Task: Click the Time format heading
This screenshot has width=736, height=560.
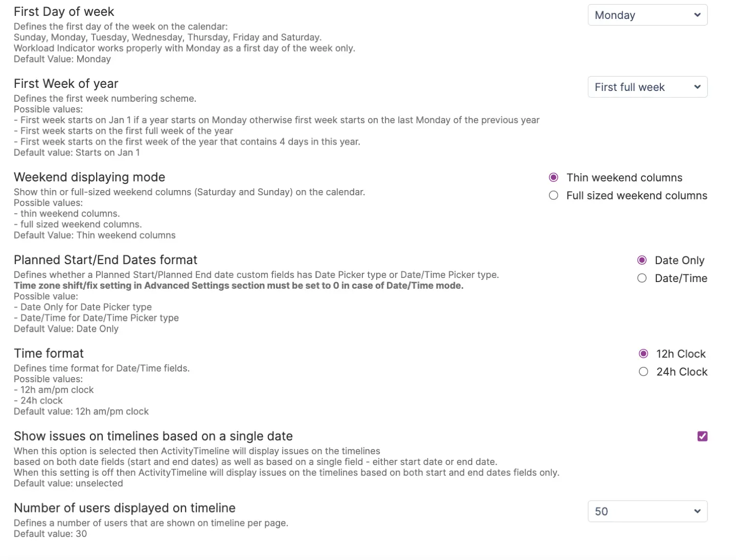Action: [x=49, y=354]
